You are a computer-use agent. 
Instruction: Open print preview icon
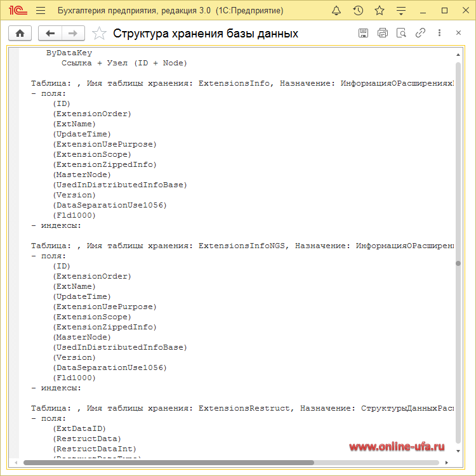pos(401,33)
